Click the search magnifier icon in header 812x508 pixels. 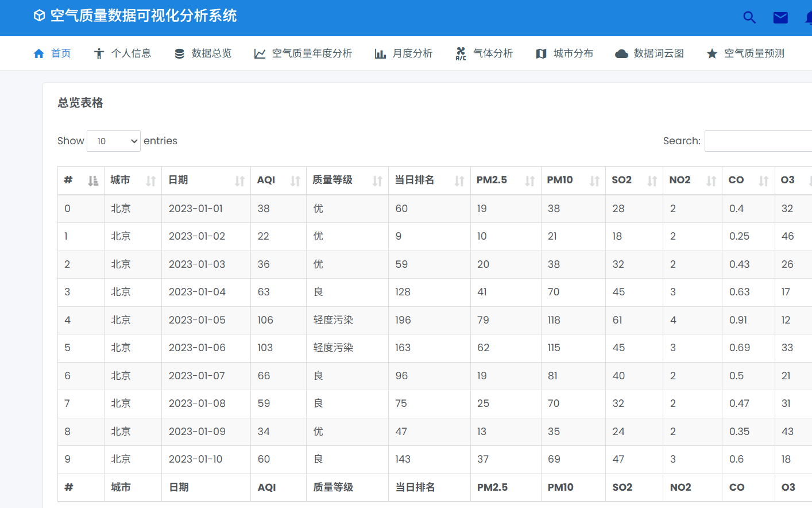[x=749, y=17]
